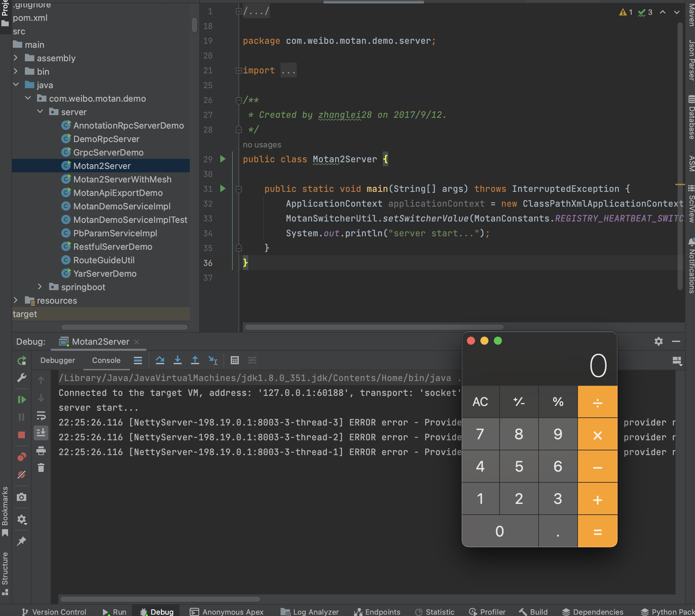Toggle scroll-to-end in the console
This screenshot has width=695, height=616.
[x=41, y=433]
